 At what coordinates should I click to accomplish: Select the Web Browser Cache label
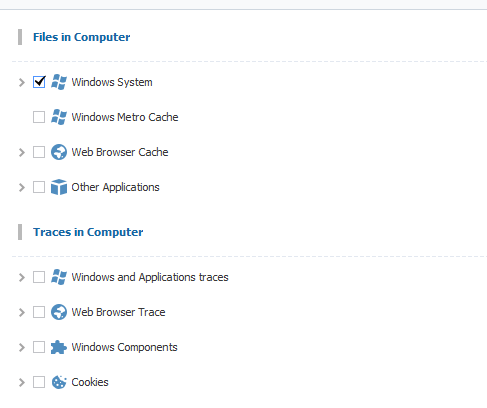[x=120, y=152]
